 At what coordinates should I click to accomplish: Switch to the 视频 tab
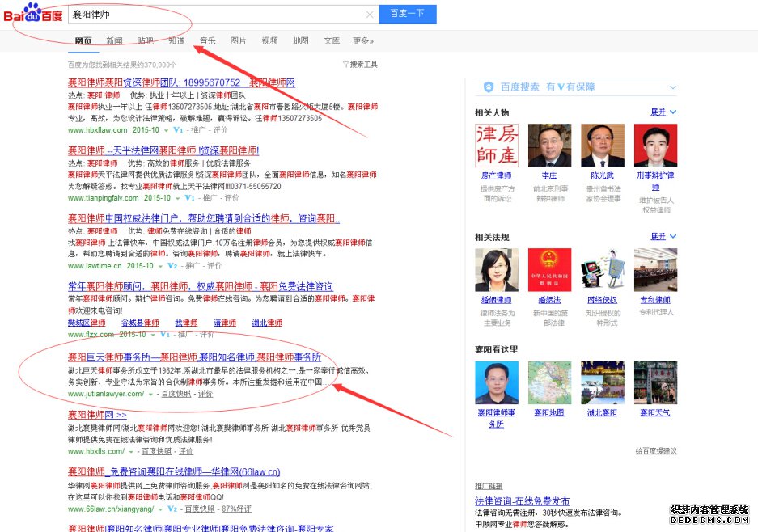point(269,41)
